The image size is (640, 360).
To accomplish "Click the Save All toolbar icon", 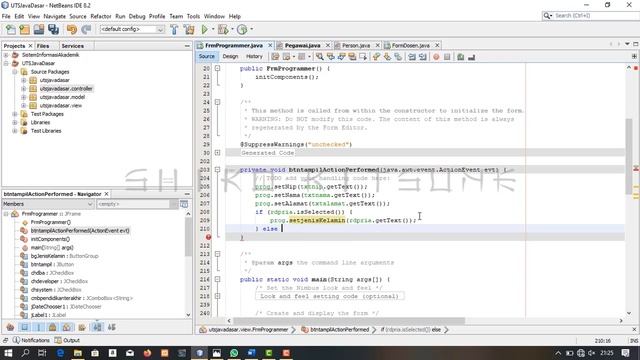I will click(x=53, y=29).
